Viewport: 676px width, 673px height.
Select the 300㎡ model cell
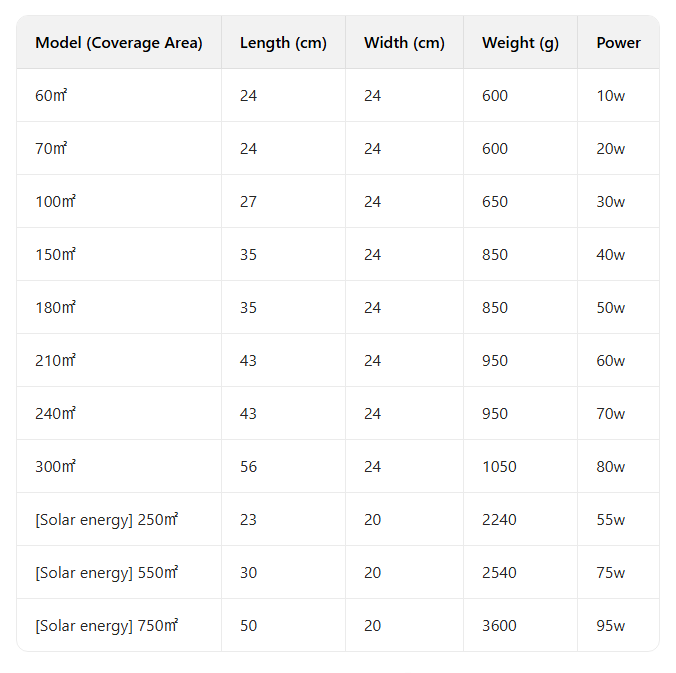click(x=55, y=467)
